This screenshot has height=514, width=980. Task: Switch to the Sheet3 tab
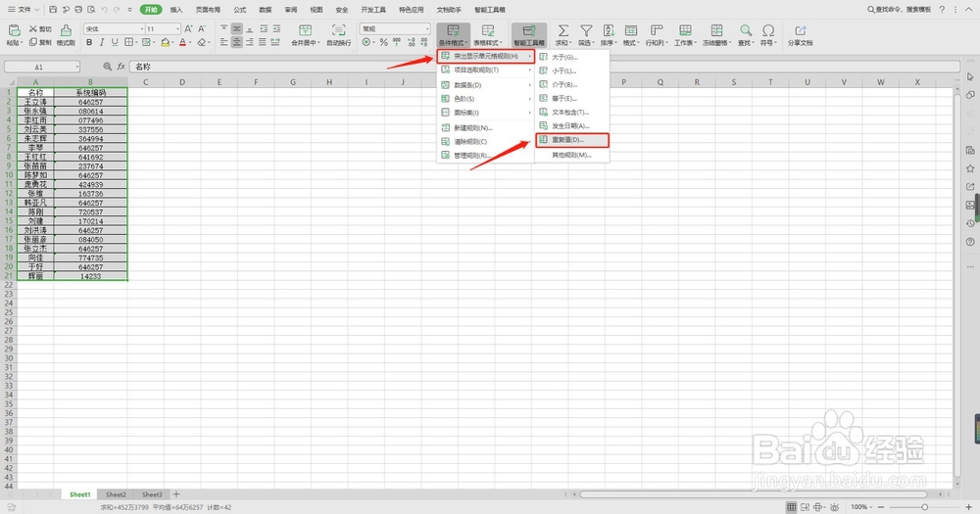[x=152, y=494]
